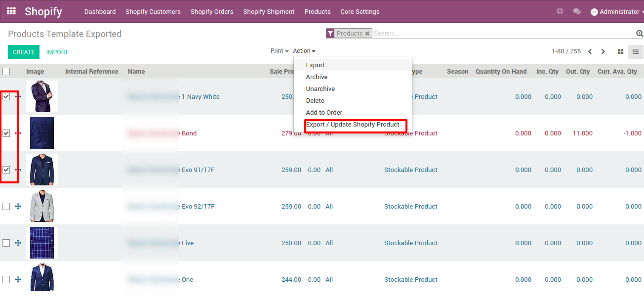
Task: Go to previous page arrow
Action: (590, 51)
